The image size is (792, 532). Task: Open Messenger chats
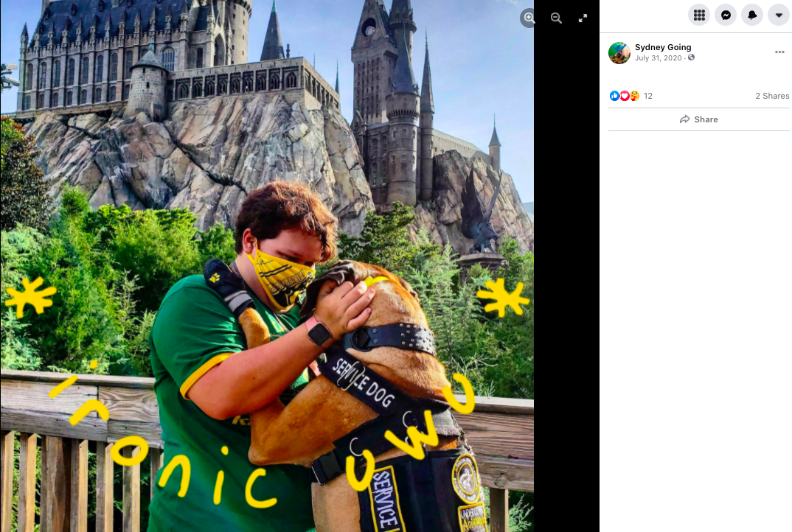(726, 15)
